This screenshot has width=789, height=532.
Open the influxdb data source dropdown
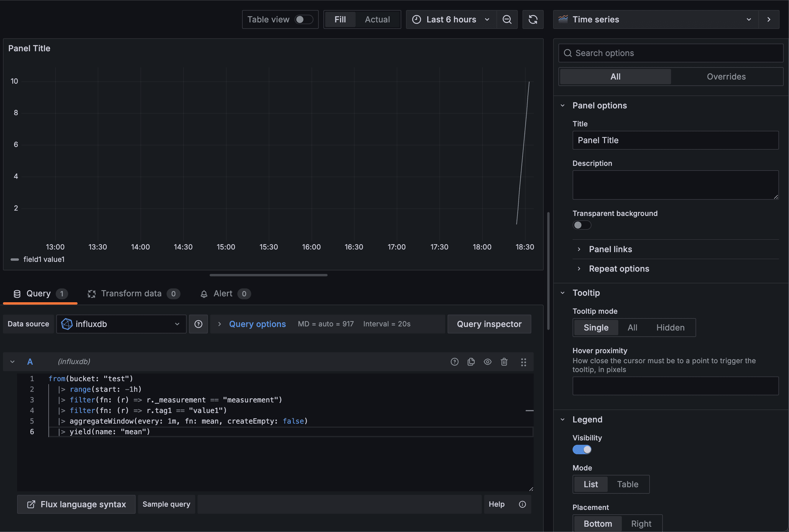tap(121, 324)
